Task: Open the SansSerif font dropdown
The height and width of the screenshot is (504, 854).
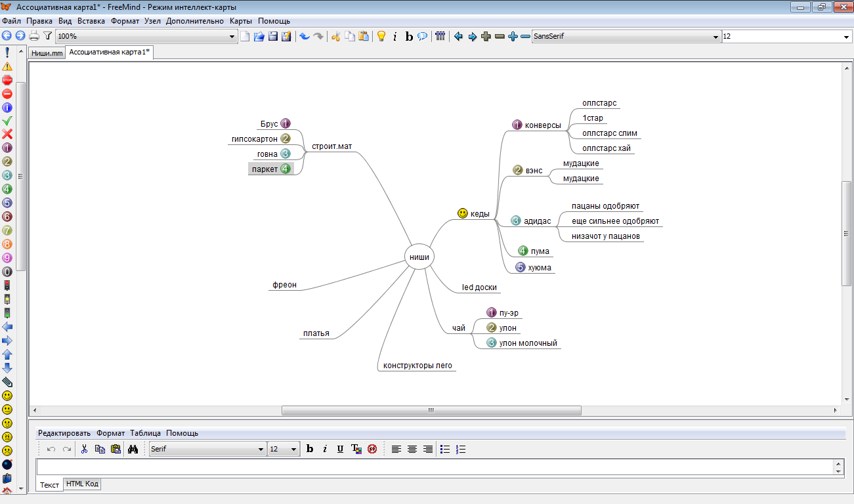Action: click(715, 37)
